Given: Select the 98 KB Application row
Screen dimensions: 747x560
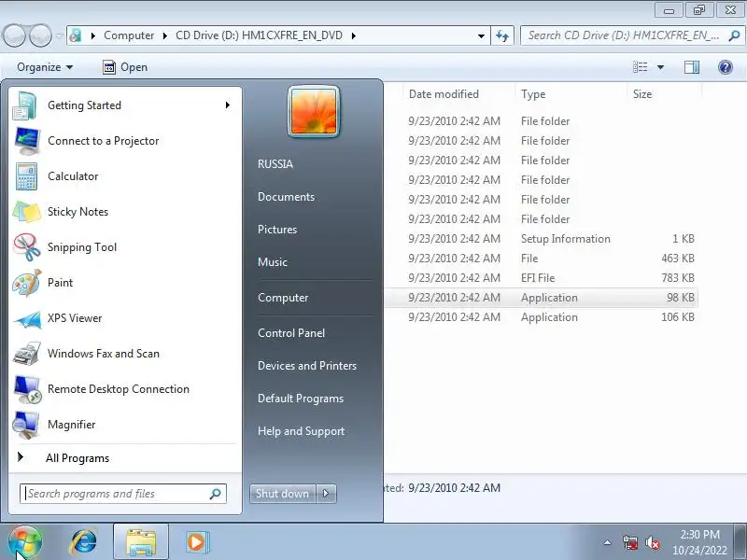Looking at the screenshot, I should [x=542, y=298].
